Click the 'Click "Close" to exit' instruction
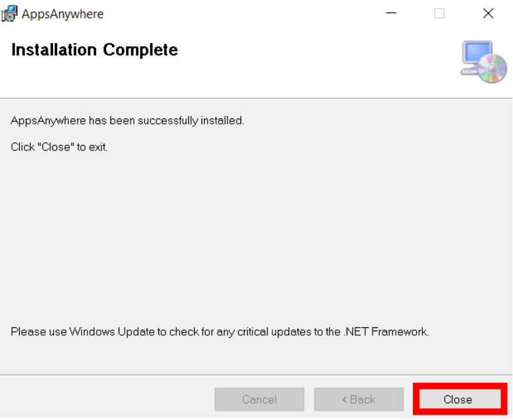This screenshot has height=420, width=513. 59,147
